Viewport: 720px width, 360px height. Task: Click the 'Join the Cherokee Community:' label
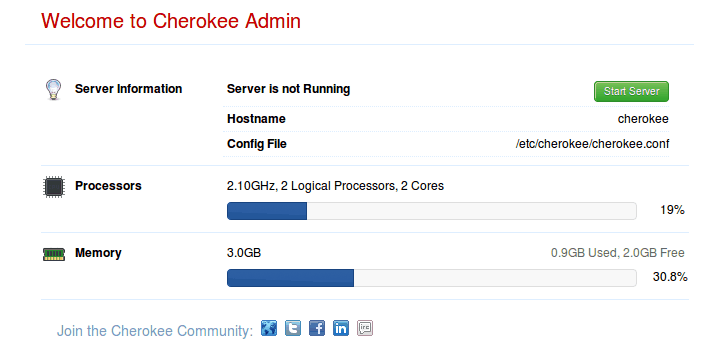coord(155,331)
